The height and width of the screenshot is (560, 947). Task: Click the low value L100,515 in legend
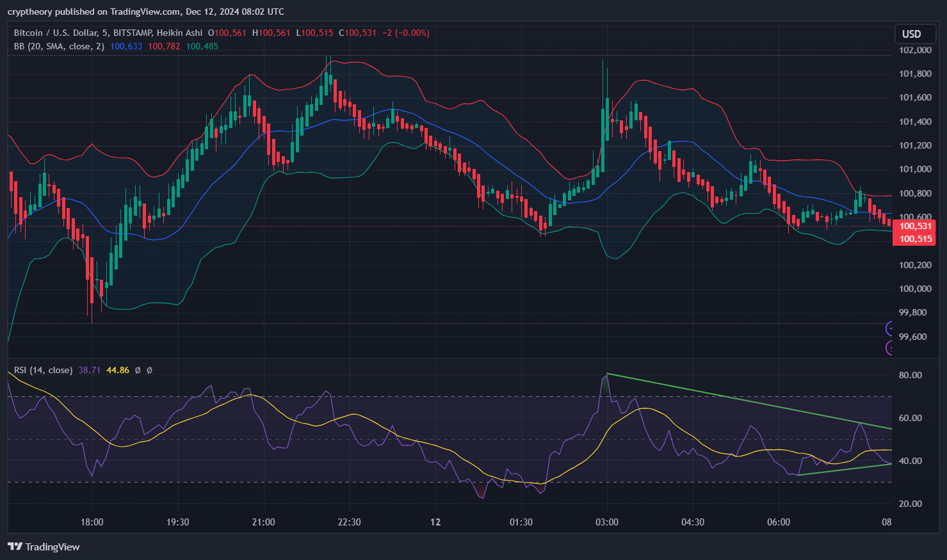314,33
